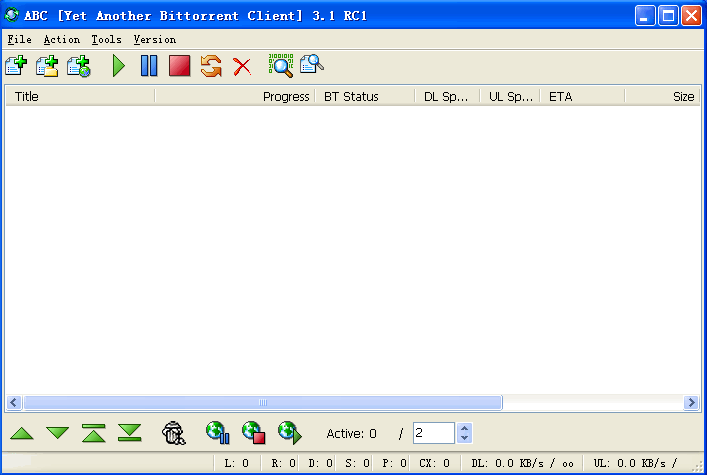
Task: Remove torrent with red X icon
Action: tap(242, 67)
